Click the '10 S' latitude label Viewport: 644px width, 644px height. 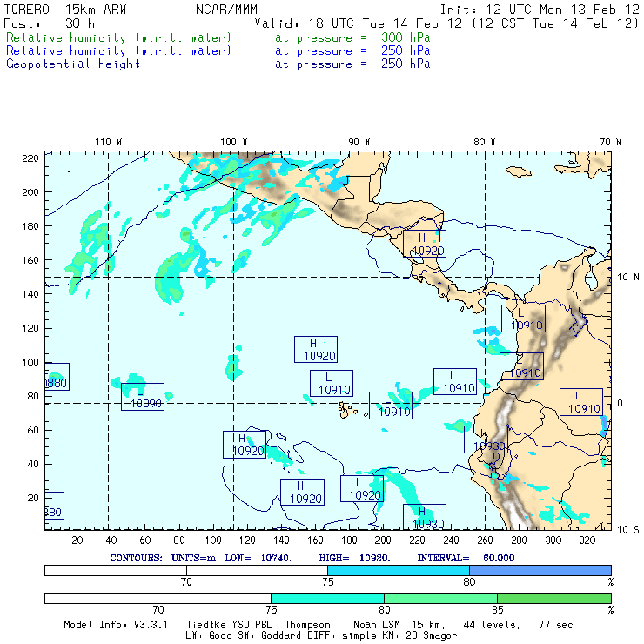628,530
